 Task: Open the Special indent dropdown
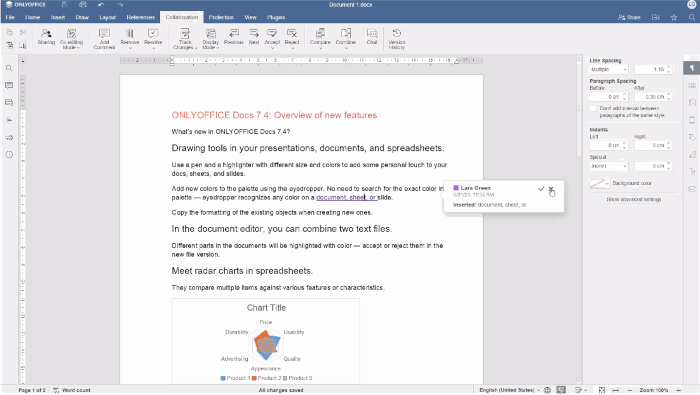[x=609, y=166]
